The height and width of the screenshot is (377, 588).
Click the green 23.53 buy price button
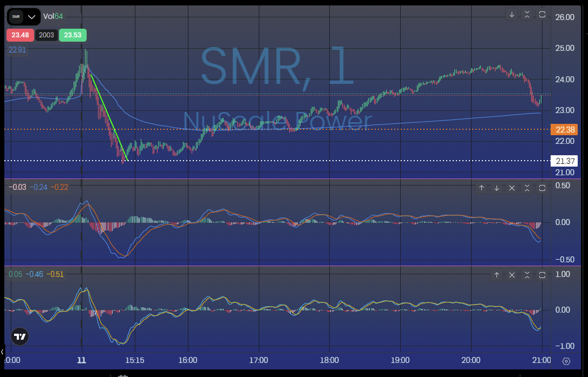pyautogui.click(x=73, y=36)
